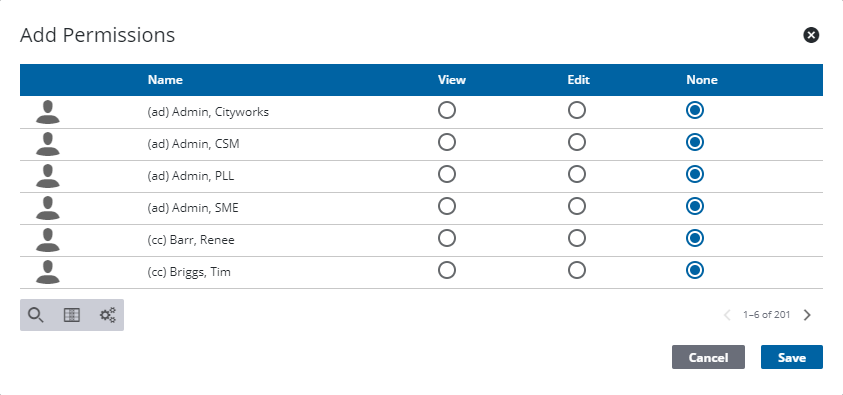The height and width of the screenshot is (395, 843).
Task: Click the Edit column header
Action: point(578,80)
